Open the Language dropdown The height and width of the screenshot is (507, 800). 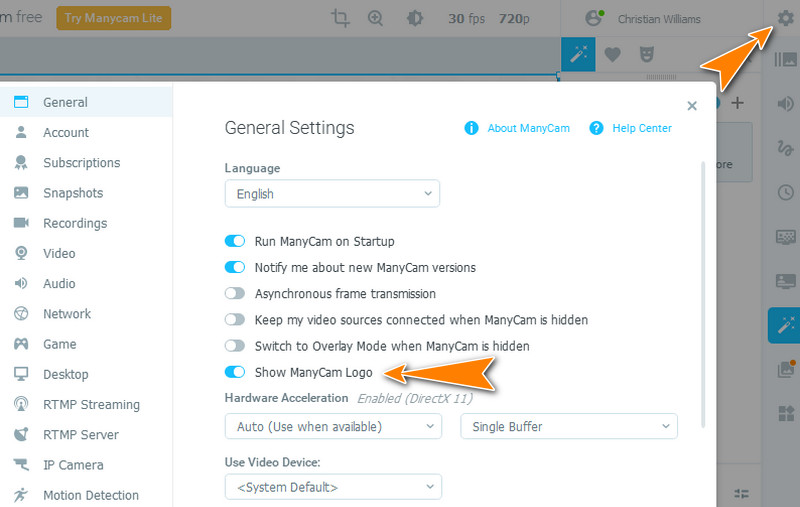331,194
